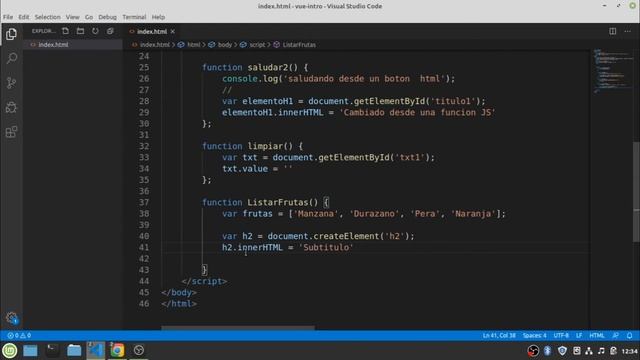Click the code minimap preview

click(x=612, y=71)
